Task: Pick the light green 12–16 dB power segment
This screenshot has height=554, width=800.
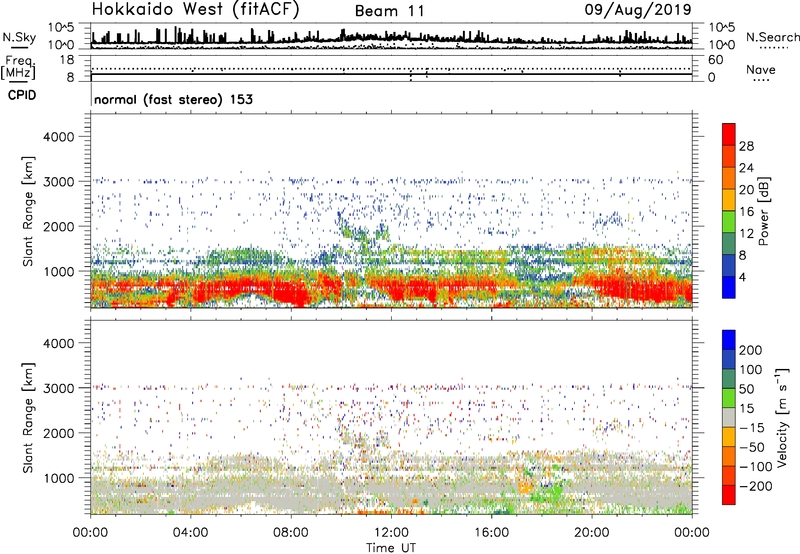Action: click(x=729, y=222)
